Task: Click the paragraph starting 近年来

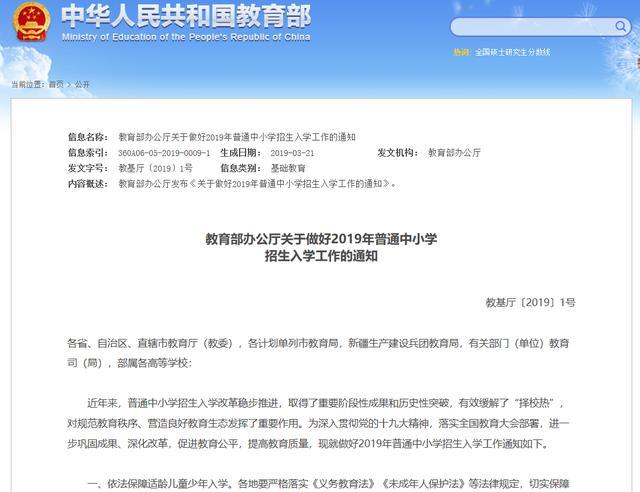Action: pos(318,423)
